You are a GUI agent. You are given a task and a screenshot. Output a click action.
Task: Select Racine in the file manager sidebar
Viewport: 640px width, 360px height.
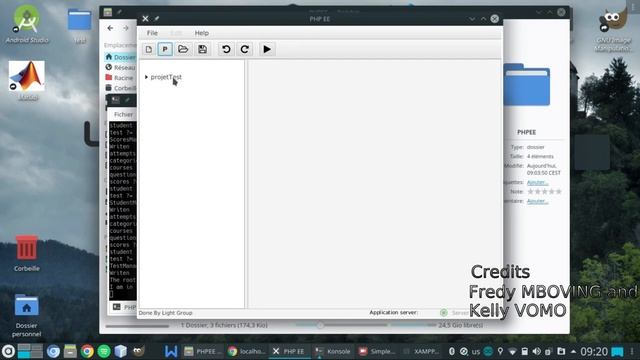tap(120, 78)
